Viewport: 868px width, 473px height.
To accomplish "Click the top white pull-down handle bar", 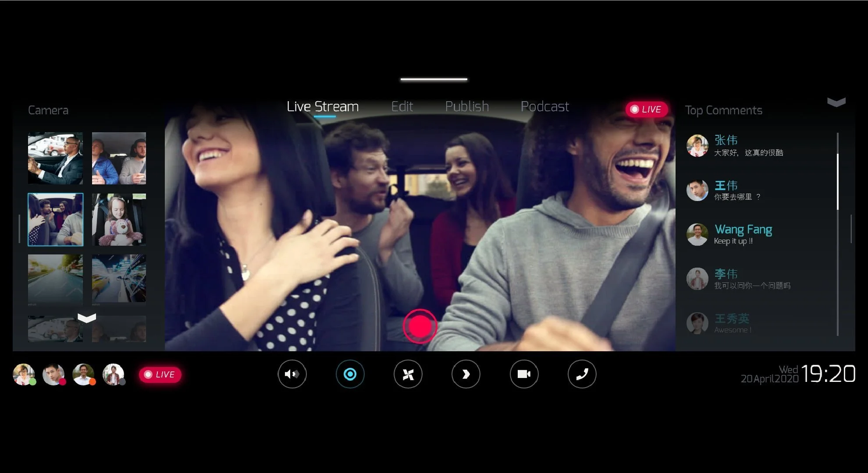I will click(434, 79).
